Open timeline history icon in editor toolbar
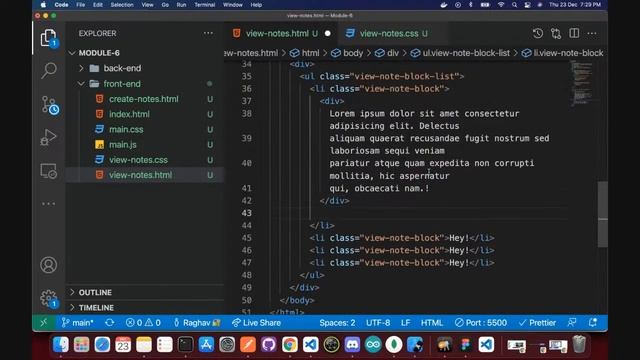 tap(538, 33)
